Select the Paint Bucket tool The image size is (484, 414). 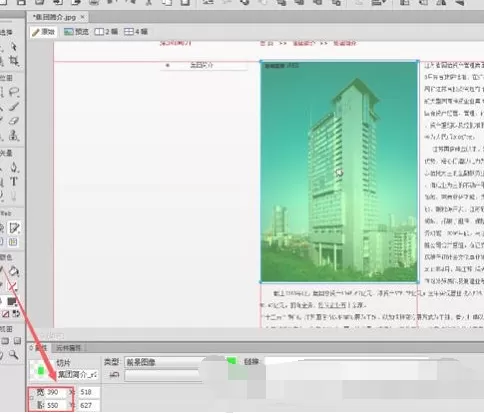[x=14, y=271]
